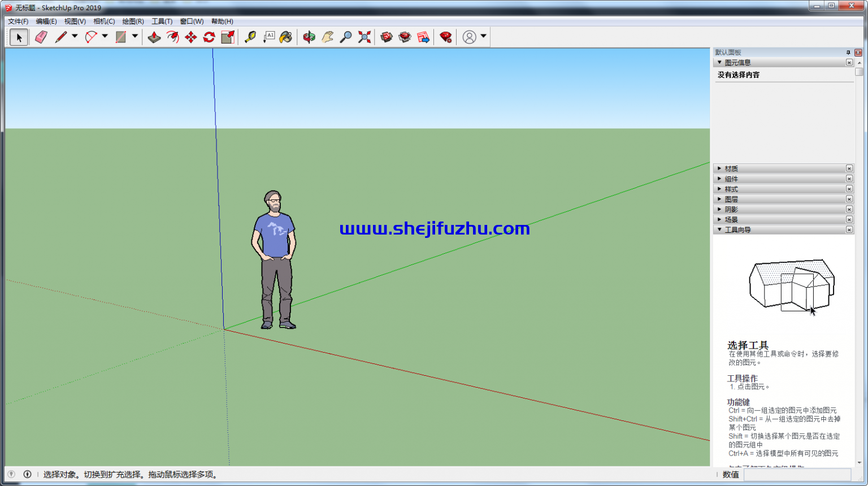
Task: Open the 编辑(E) menu
Action: (x=46, y=21)
